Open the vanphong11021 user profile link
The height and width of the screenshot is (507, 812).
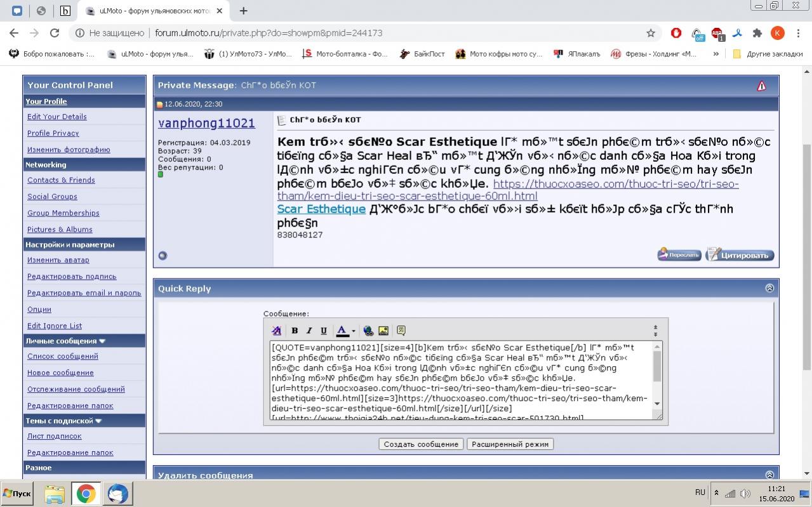coord(206,123)
